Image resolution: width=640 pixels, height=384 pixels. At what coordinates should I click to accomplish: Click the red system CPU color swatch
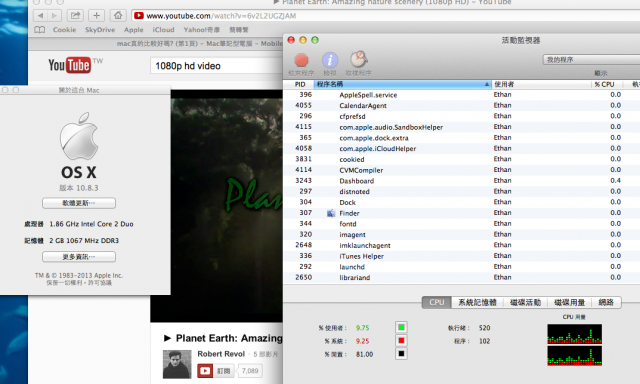point(401,340)
